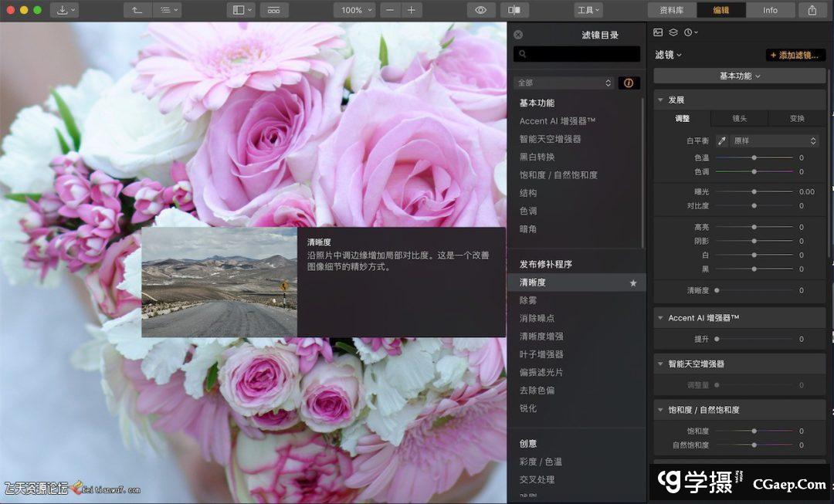Show the histogram using the panel icon
The width and height of the screenshot is (834, 504).
(658, 32)
